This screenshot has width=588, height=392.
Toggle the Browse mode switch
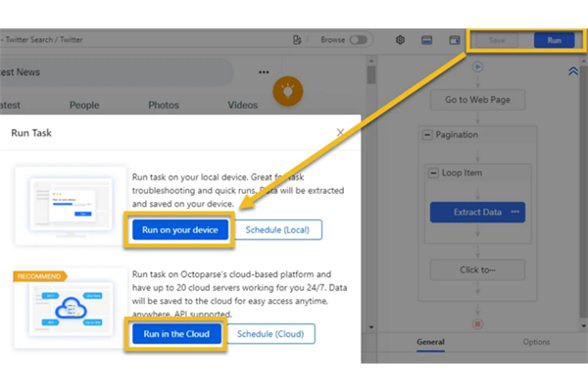[358, 40]
